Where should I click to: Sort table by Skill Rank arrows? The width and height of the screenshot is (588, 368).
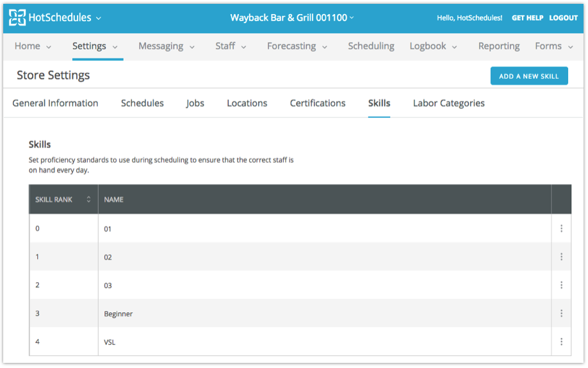coord(88,199)
